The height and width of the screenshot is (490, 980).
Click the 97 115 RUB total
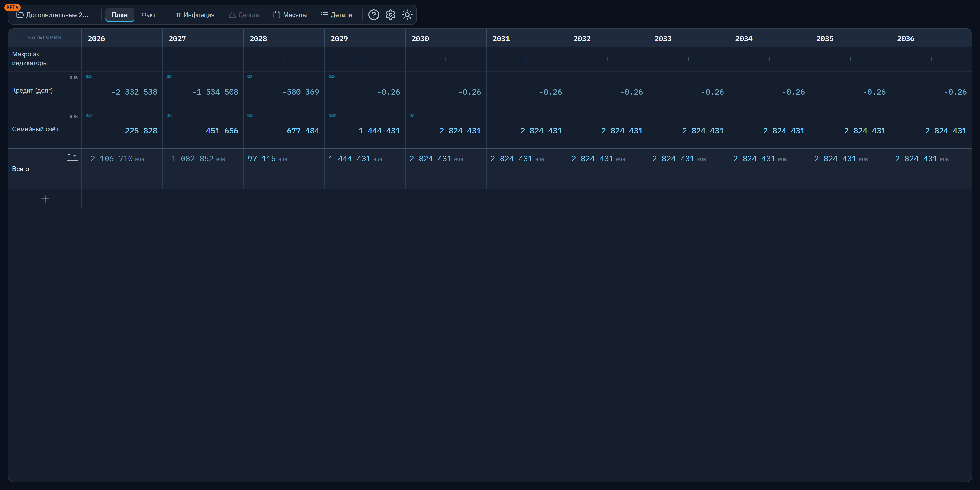267,159
